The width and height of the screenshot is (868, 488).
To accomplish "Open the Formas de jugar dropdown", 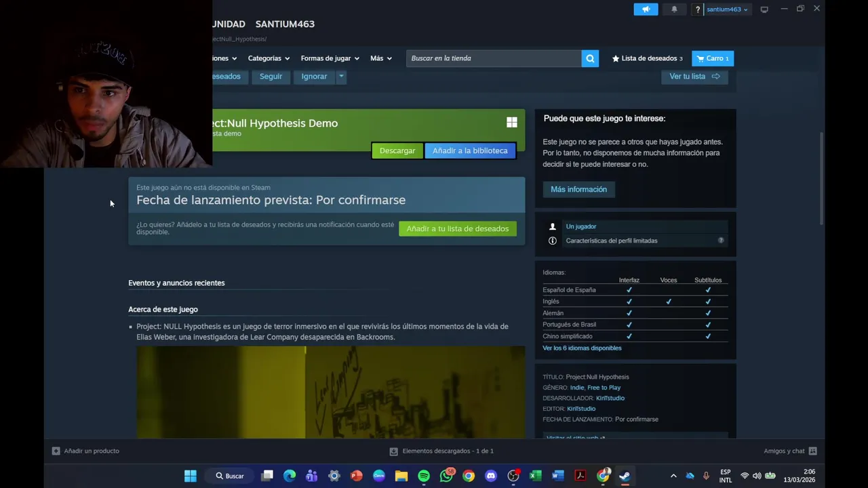I will [x=330, y=58].
